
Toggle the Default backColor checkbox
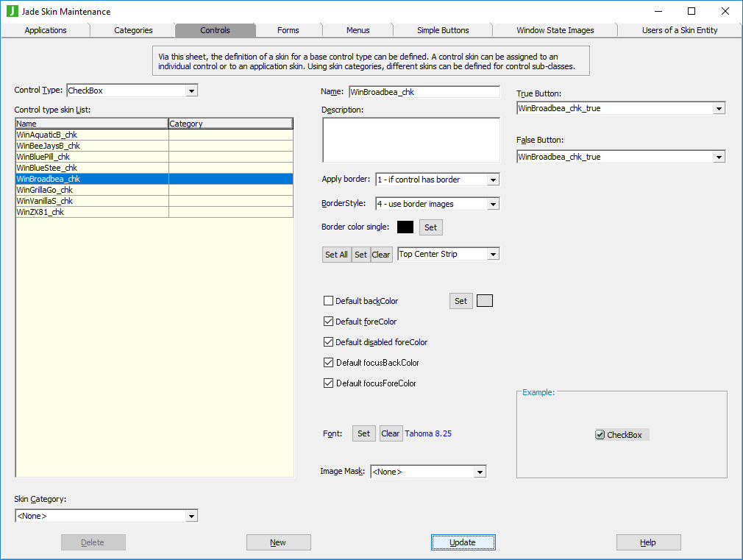click(329, 301)
